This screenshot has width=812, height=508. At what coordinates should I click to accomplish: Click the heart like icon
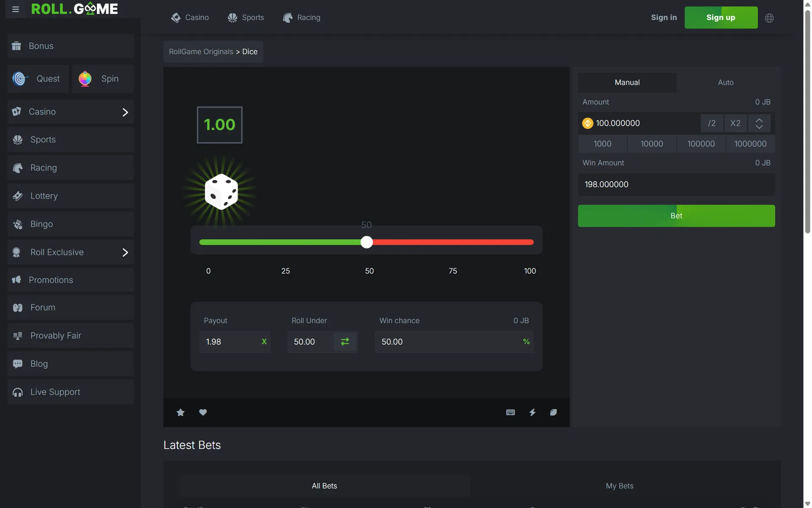click(203, 412)
